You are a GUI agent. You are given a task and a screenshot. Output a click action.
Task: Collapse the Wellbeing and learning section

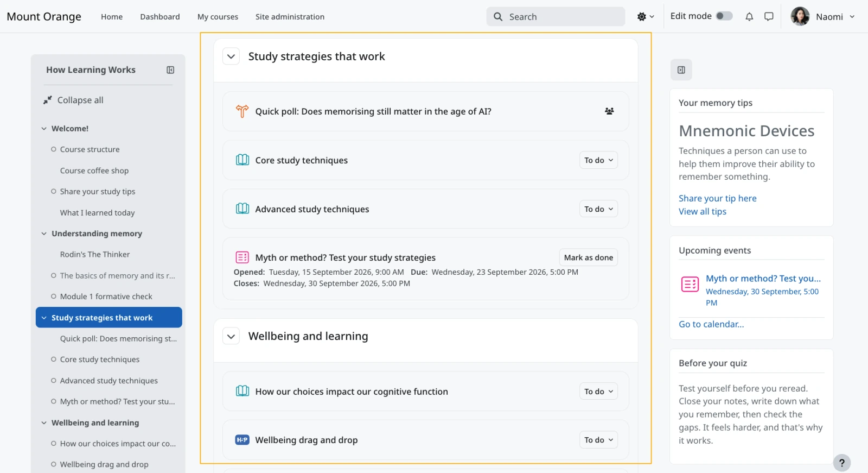pos(231,337)
